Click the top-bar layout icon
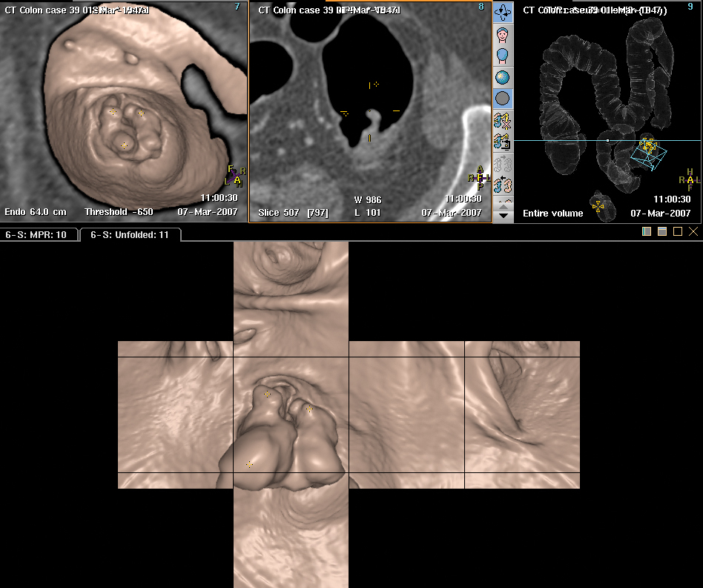Viewport: 703px width, 588px height. [662, 232]
